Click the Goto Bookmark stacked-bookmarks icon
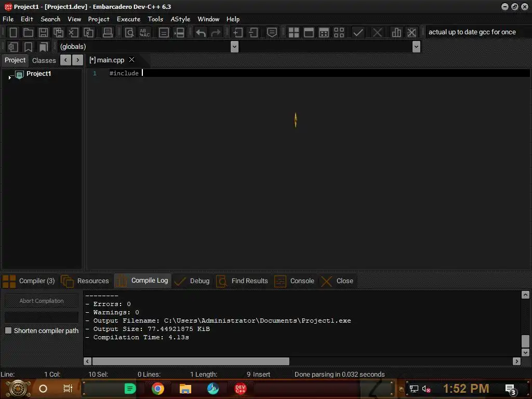The width and height of the screenshot is (532, 399). [44, 47]
